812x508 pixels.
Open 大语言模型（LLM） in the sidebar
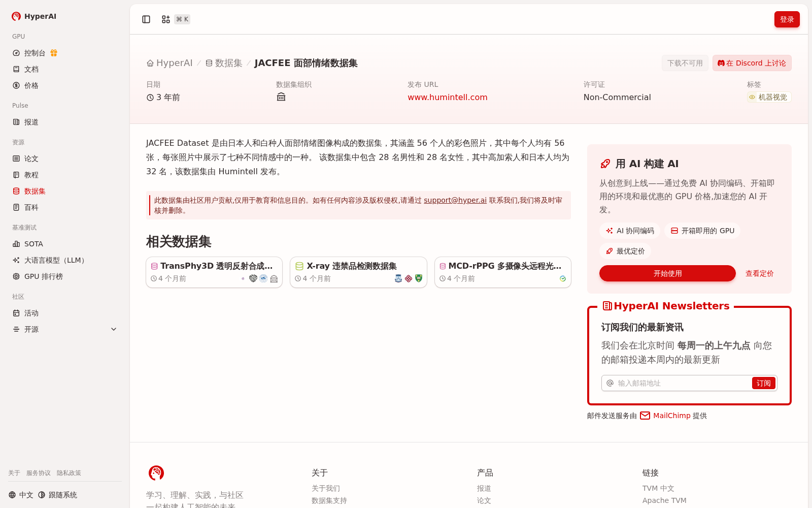pyautogui.click(x=65, y=260)
